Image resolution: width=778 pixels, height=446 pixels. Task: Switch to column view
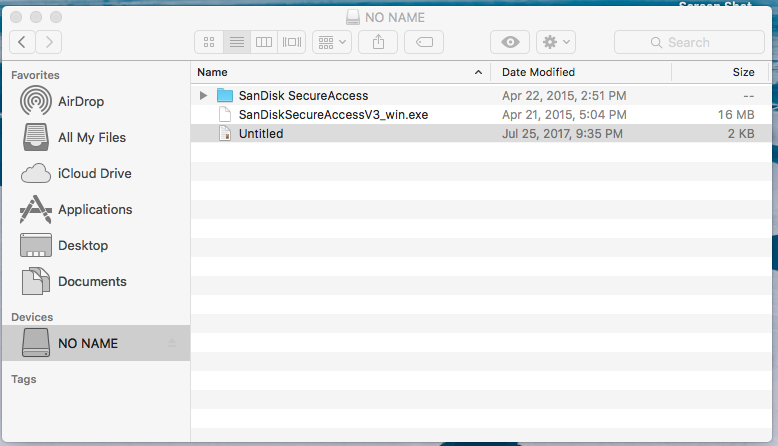click(x=264, y=42)
